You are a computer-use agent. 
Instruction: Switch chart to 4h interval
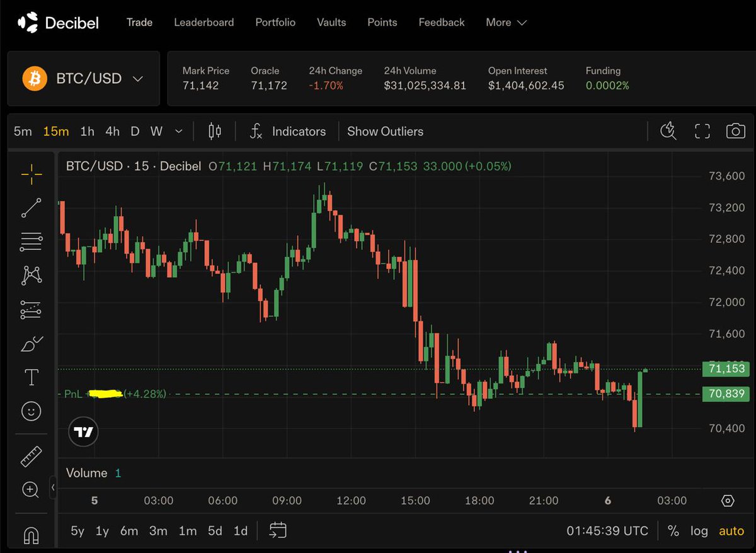pyautogui.click(x=112, y=131)
